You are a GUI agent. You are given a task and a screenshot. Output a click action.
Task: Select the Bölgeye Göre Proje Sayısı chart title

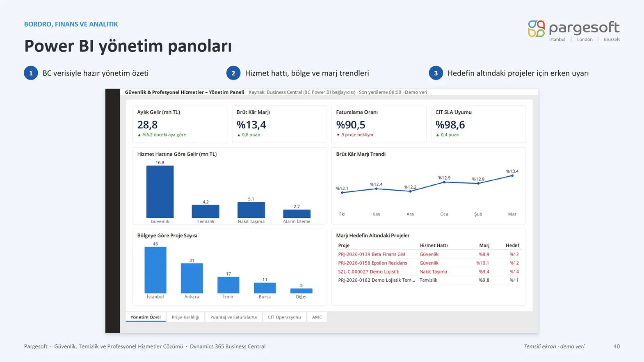click(167, 235)
